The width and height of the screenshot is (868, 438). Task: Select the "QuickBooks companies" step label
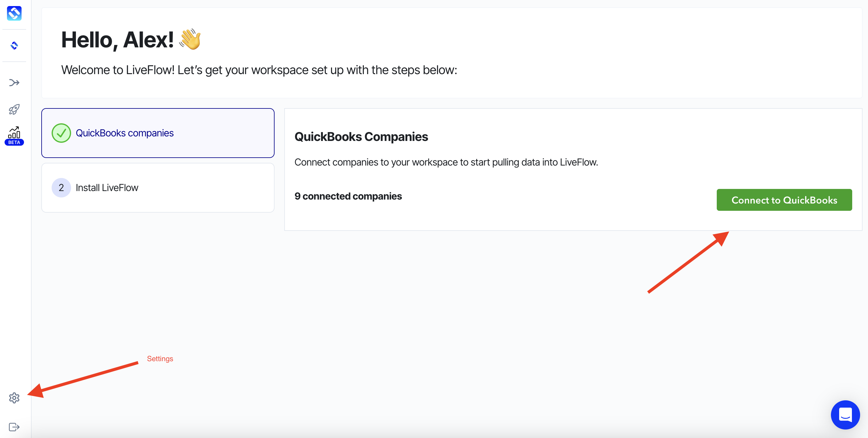(125, 133)
